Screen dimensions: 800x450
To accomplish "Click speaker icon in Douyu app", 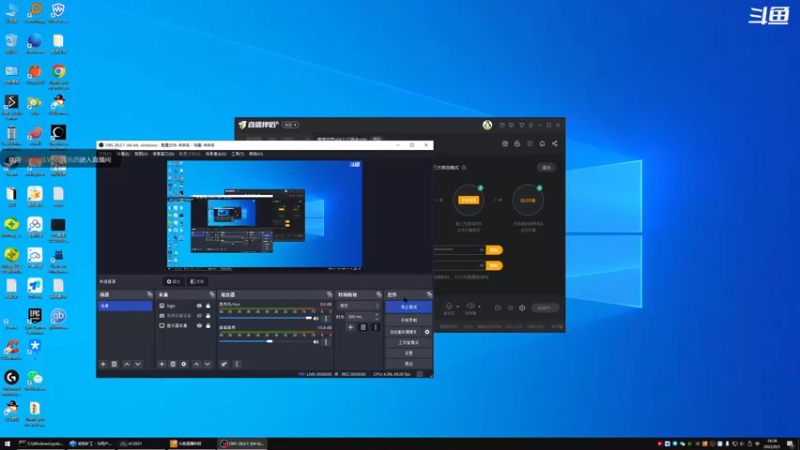I will 470,306.
